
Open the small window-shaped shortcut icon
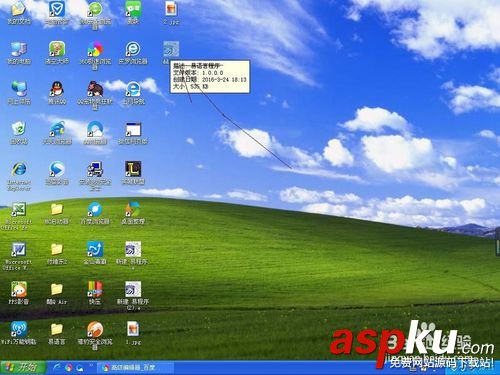tap(133, 133)
